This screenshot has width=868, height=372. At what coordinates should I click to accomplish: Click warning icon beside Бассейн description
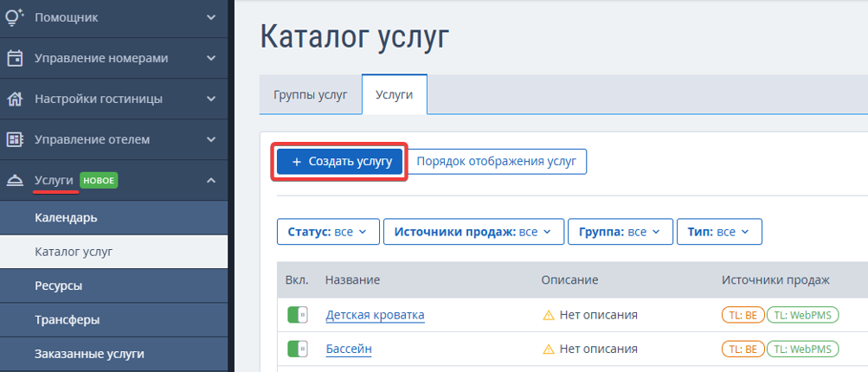point(548,350)
